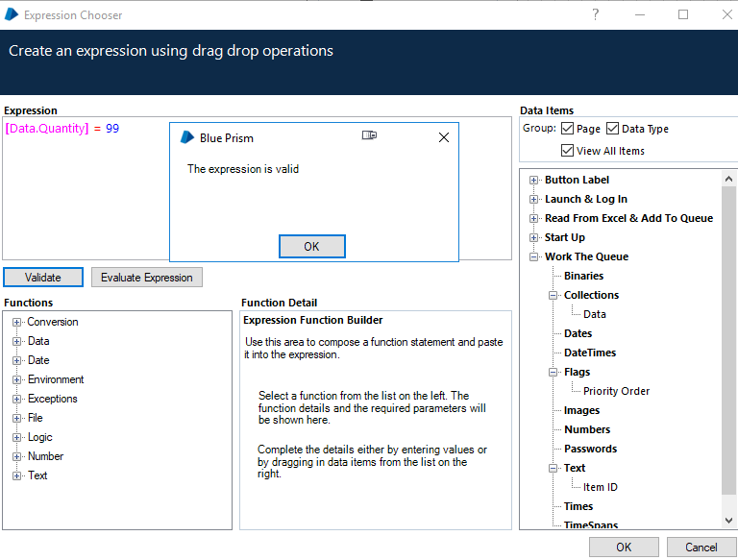The image size is (738, 560).
Task: Select the Item ID data item
Action: point(600,487)
